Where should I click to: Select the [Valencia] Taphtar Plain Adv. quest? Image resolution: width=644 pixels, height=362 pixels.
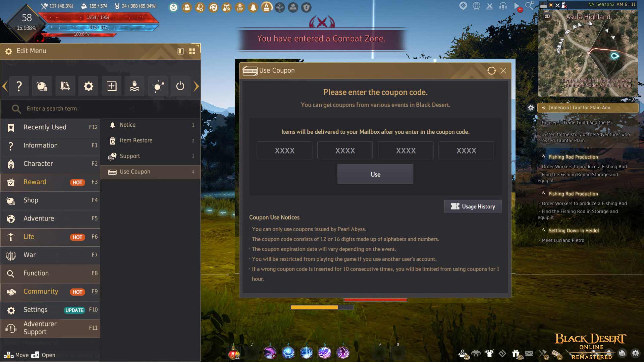coord(588,108)
